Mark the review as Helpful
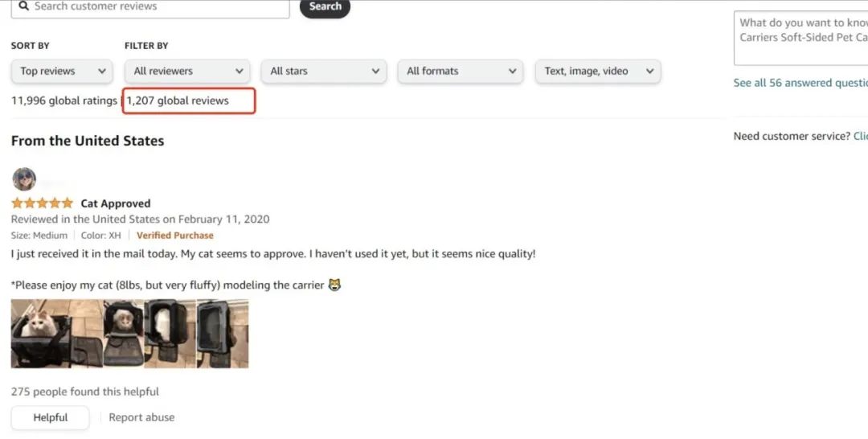This screenshot has width=868, height=439. click(51, 417)
